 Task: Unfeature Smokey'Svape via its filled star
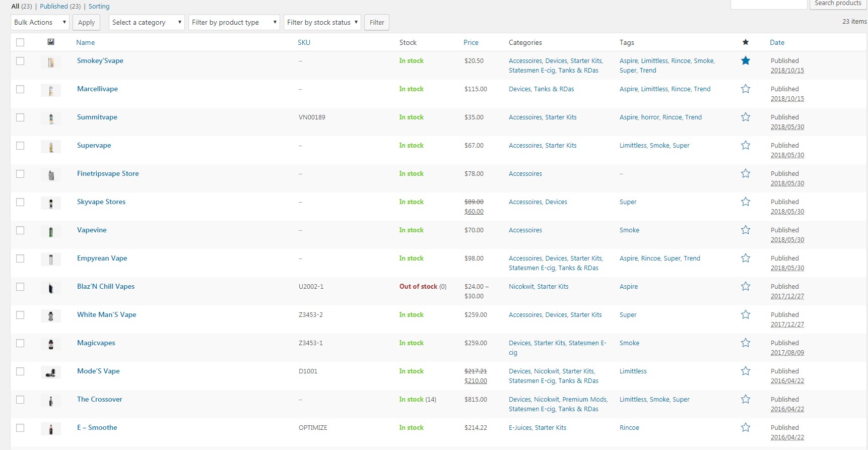(746, 60)
